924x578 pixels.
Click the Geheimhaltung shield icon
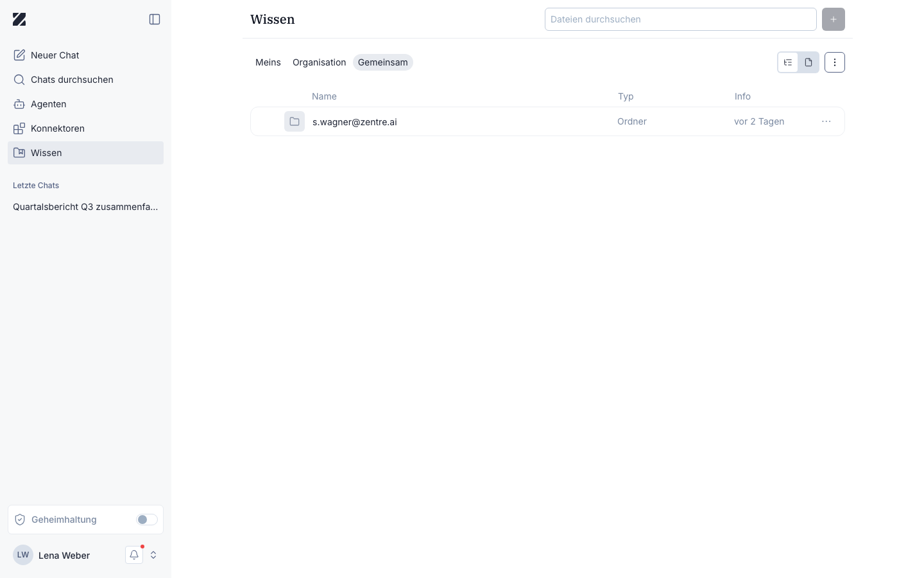(20, 520)
